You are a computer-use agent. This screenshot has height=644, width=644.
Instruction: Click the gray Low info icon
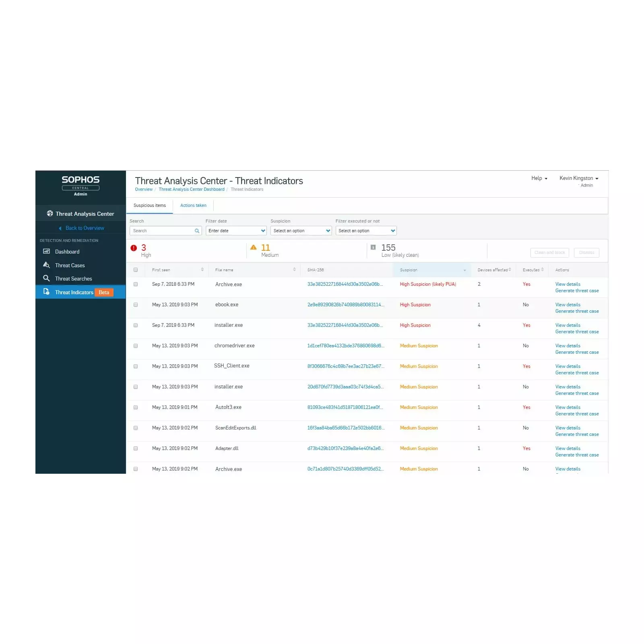pos(373,247)
